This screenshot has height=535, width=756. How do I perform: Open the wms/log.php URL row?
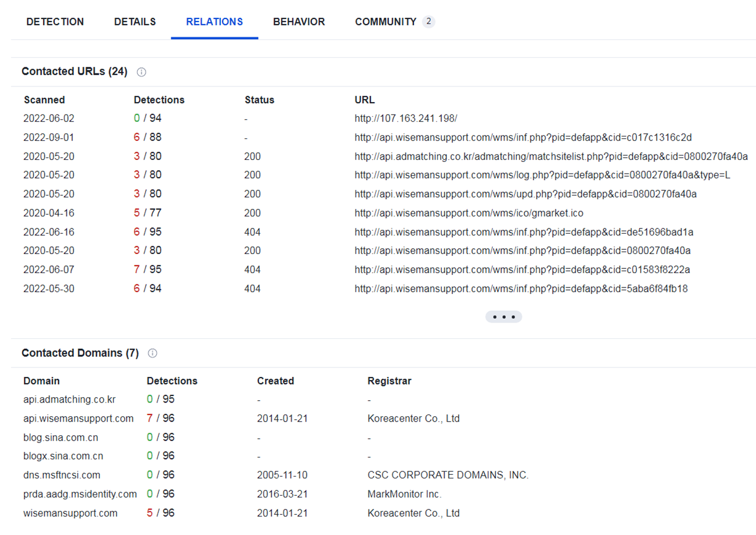point(542,175)
